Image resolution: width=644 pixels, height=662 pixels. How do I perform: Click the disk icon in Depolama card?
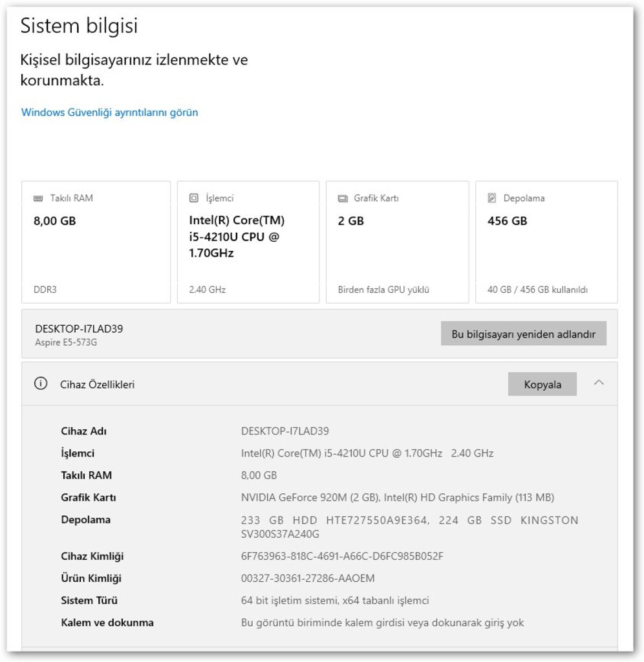492,198
